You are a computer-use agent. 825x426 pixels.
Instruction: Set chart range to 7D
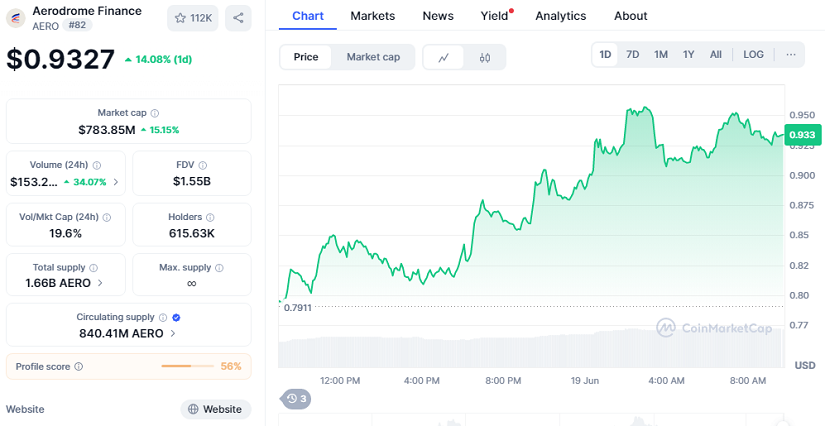pos(632,55)
